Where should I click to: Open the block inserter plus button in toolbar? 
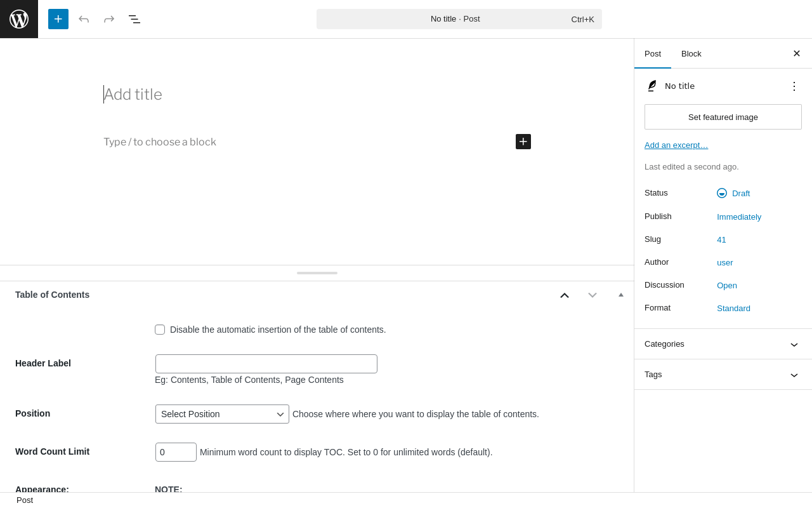(x=58, y=19)
